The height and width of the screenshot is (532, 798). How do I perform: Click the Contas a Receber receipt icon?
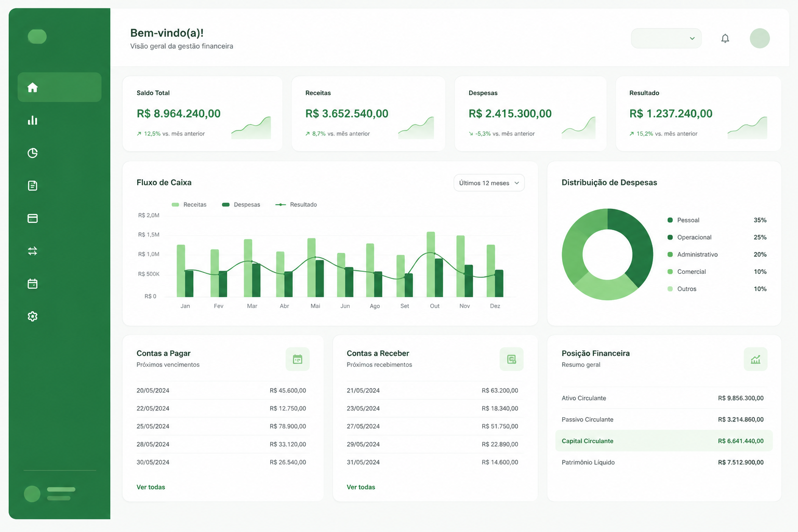[512, 359]
